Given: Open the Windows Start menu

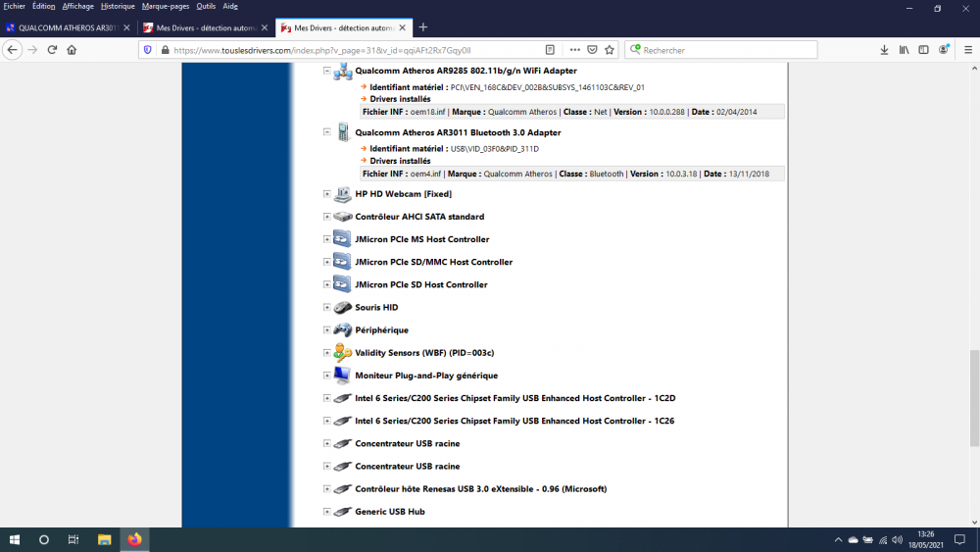Looking at the screenshot, I should (x=15, y=539).
